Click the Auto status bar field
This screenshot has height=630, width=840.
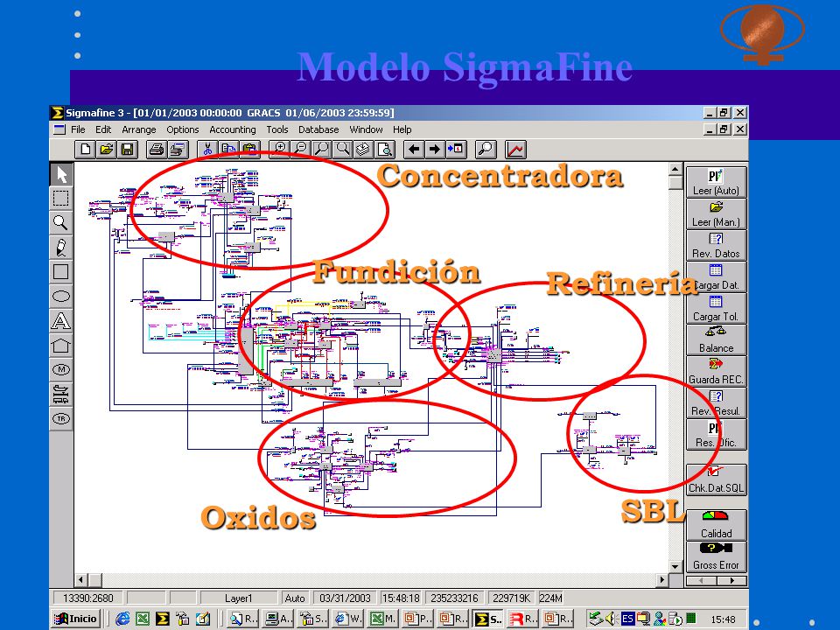(295, 598)
